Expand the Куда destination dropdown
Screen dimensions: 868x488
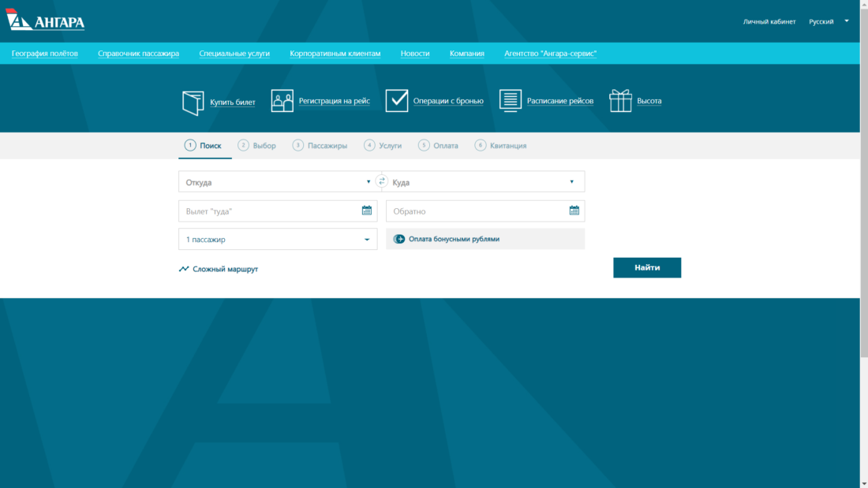coord(571,182)
